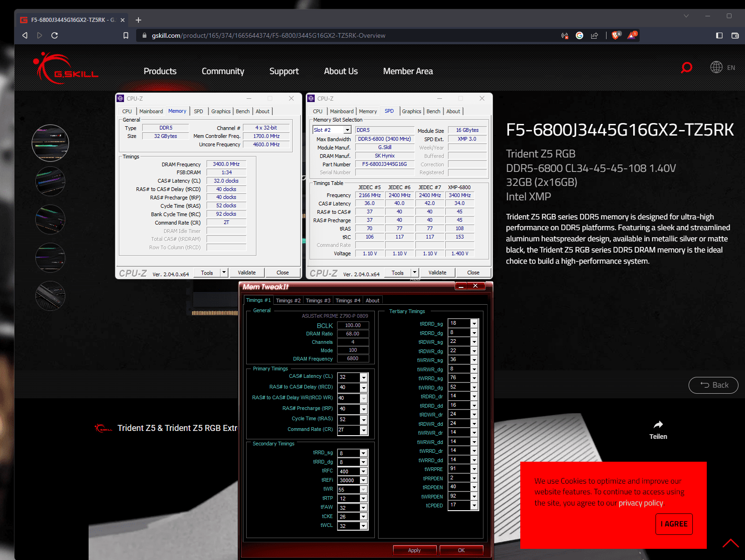Close the F5-6800J3445G16GX2 browser tab
The image size is (745, 560).
123,20
